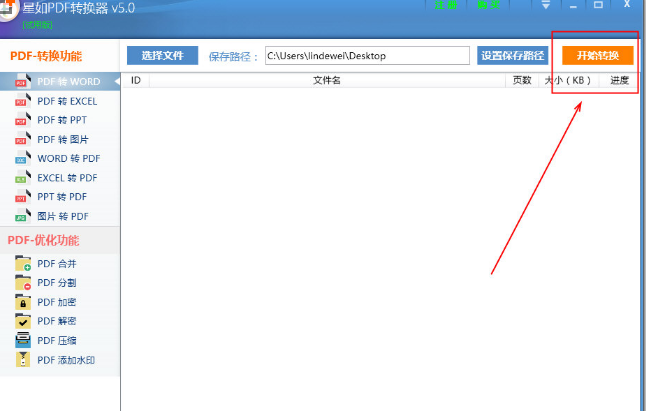Select the PDF to WORD icon

(23, 82)
